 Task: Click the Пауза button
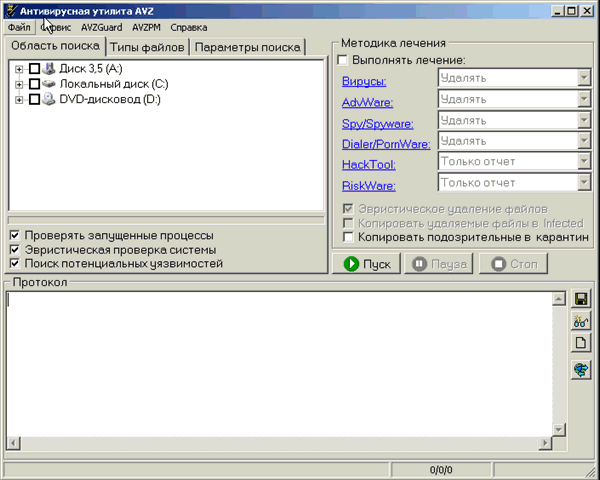tap(439, 264)
